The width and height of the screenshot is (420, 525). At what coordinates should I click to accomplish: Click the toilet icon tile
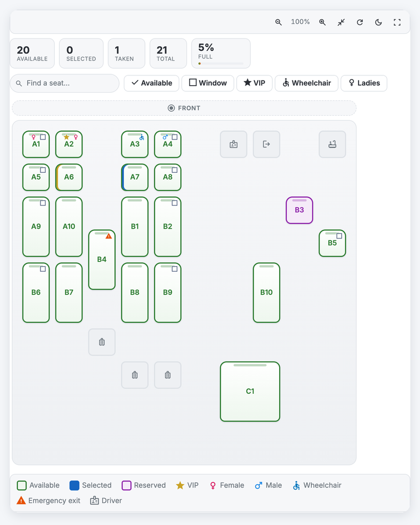tap(332, 144)
